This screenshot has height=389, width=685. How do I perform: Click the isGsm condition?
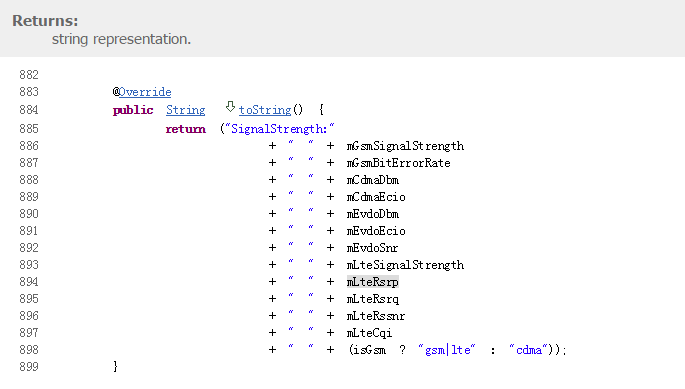coord(369,350)
